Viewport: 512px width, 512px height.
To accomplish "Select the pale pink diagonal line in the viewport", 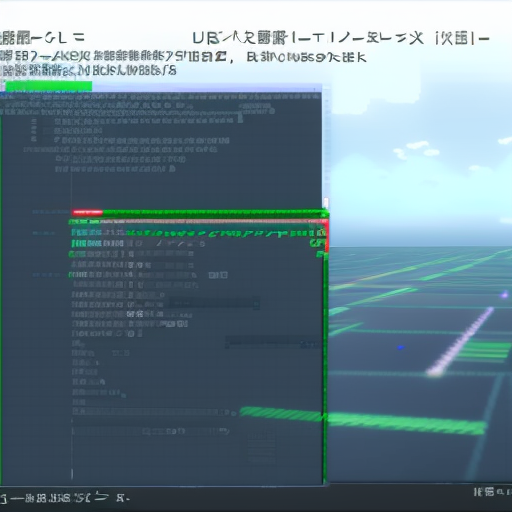I will tap(460, 341).
